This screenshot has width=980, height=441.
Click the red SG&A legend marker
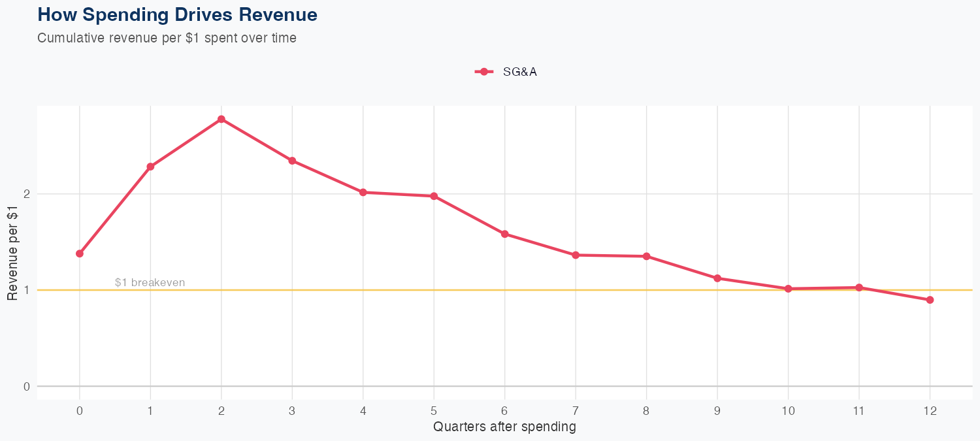click(483, 72)
